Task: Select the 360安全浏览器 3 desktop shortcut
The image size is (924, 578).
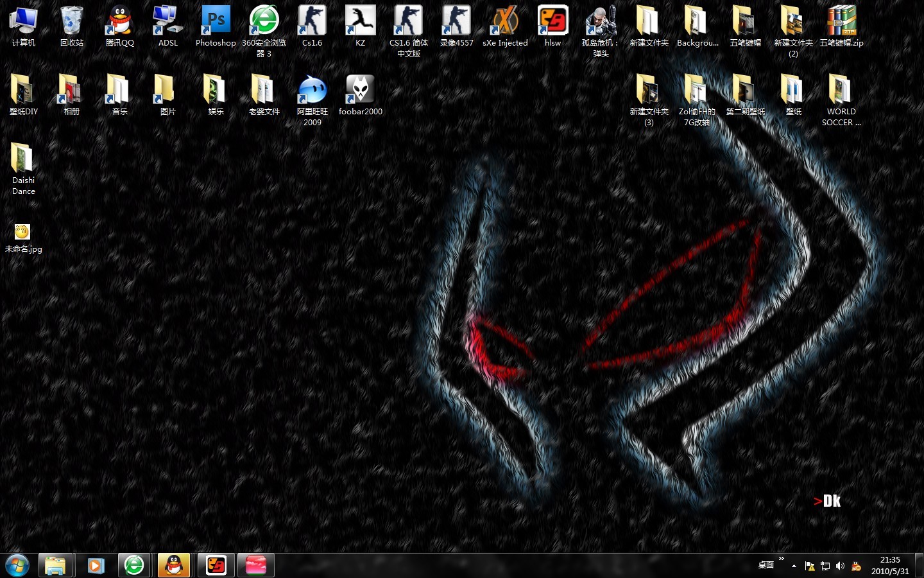Action: tap(264, 31)
